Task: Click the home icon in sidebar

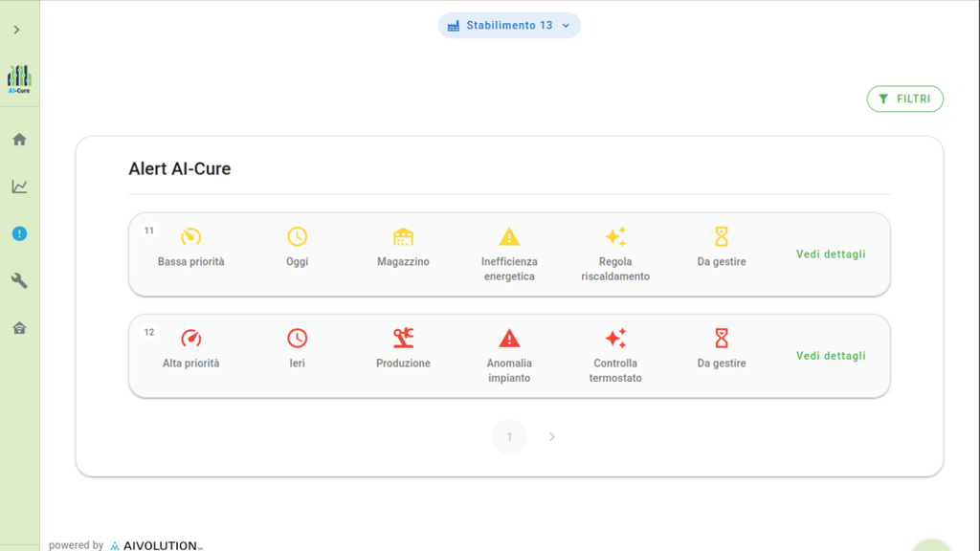Action: [x=19, y=140]
